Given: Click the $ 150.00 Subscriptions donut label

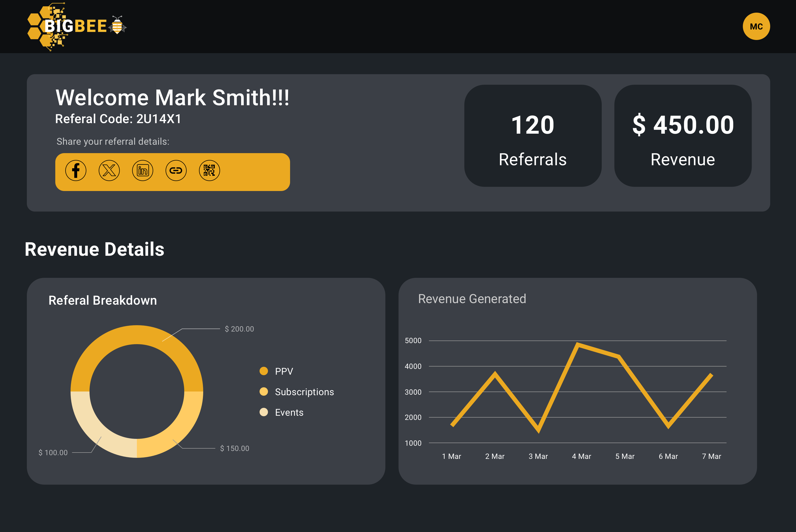Looking at the screenshot, I should point(235,448).
